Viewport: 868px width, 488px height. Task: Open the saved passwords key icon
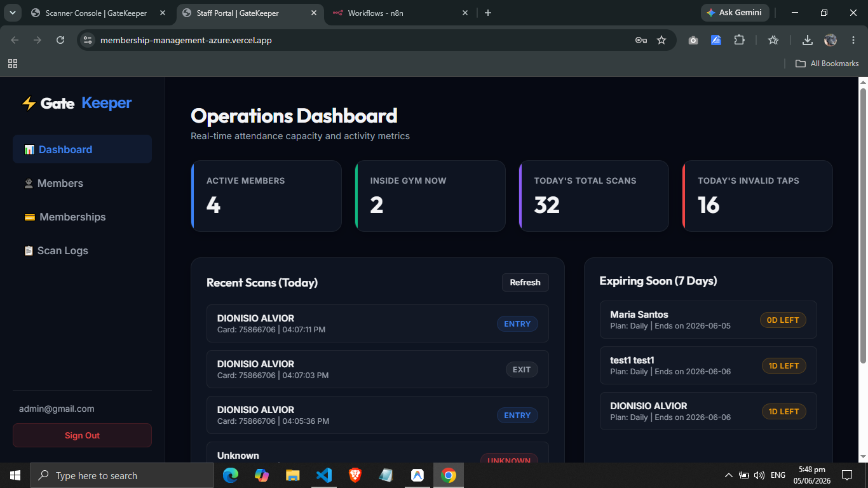tap(641, 40)
